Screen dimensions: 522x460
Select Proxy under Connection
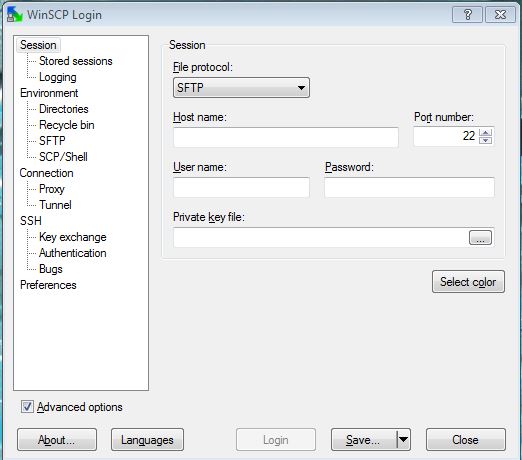click(52, 189)
